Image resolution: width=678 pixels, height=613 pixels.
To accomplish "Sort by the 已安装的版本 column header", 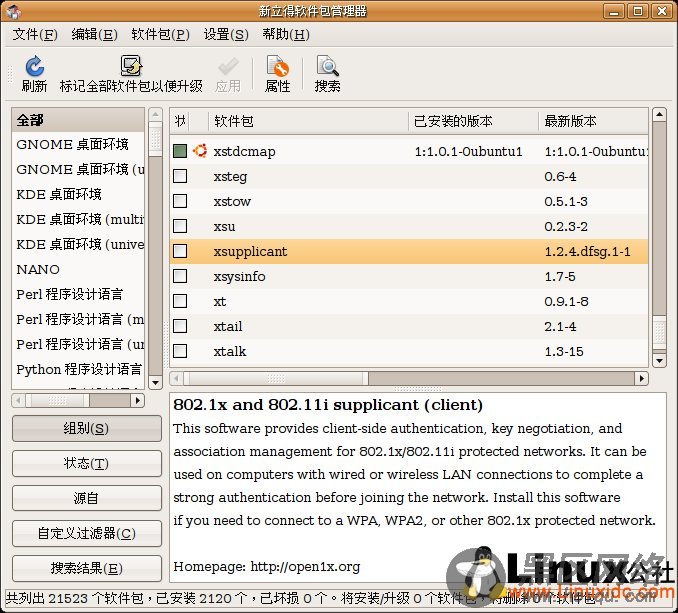I will pyautogui.click(x=473, y=121).
